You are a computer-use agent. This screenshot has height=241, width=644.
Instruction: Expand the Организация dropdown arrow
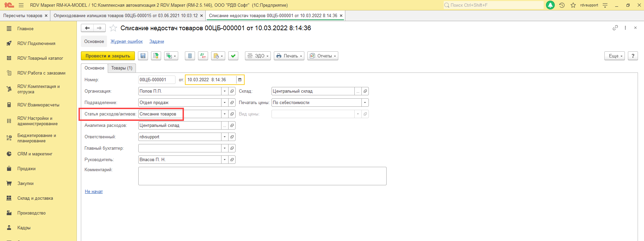click(225, 91)
